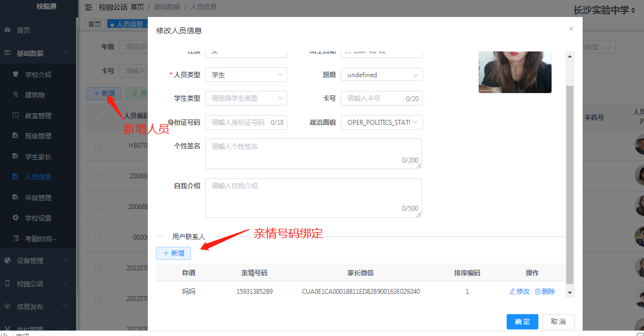Image resolution: width=644 pixels, height=336 pixels.
Task: Click the 称谓 column header
Action: [189, 273]
